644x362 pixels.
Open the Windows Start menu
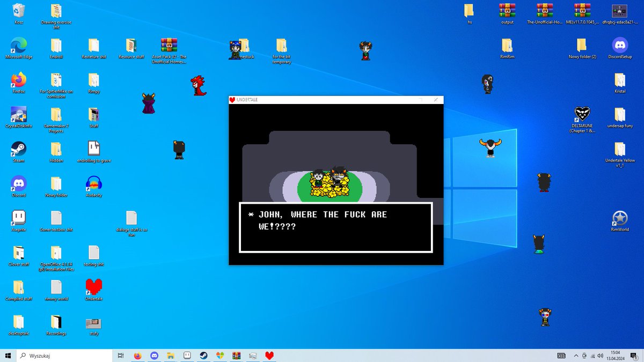(8, 356)
